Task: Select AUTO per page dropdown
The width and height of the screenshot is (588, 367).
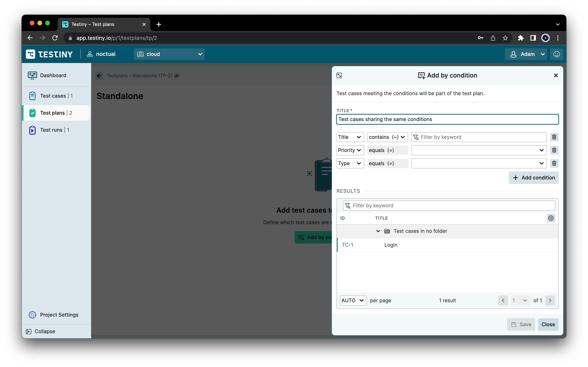Action: 352,300
